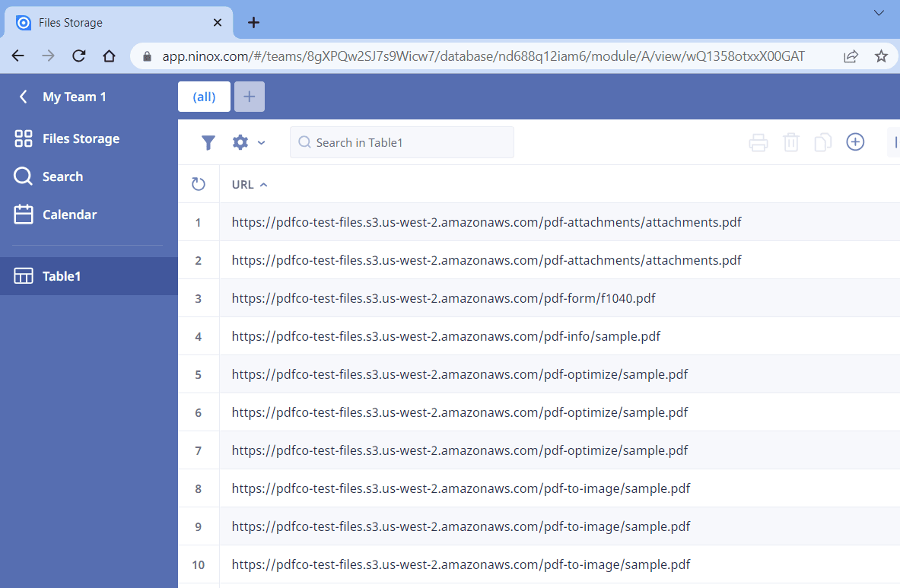Select row 9 pdf-to-image URL
The width and height of the screenshot is (900, 588).
tap(461, 526)
